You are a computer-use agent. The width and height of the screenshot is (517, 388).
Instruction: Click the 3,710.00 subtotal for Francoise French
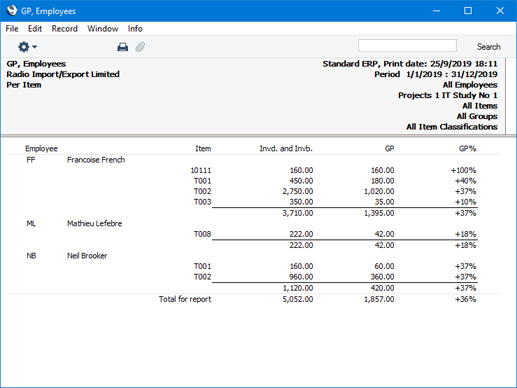coord(298,213)
